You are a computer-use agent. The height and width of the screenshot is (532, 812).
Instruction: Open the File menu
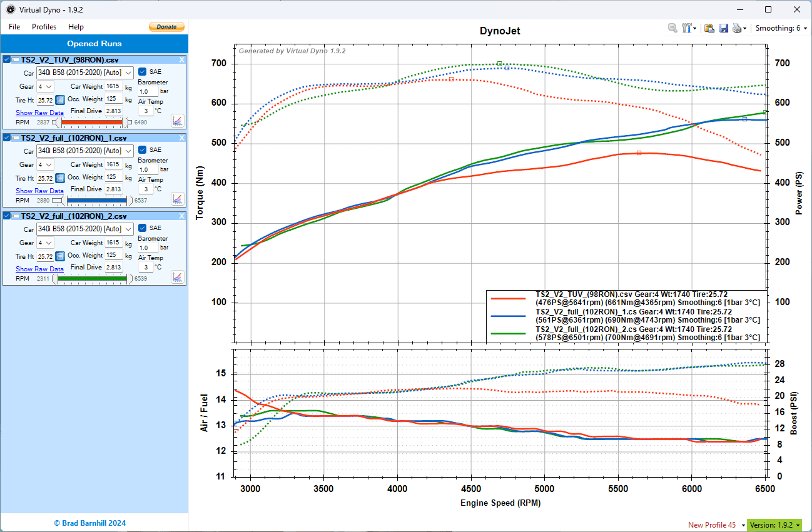pos(14,27)
